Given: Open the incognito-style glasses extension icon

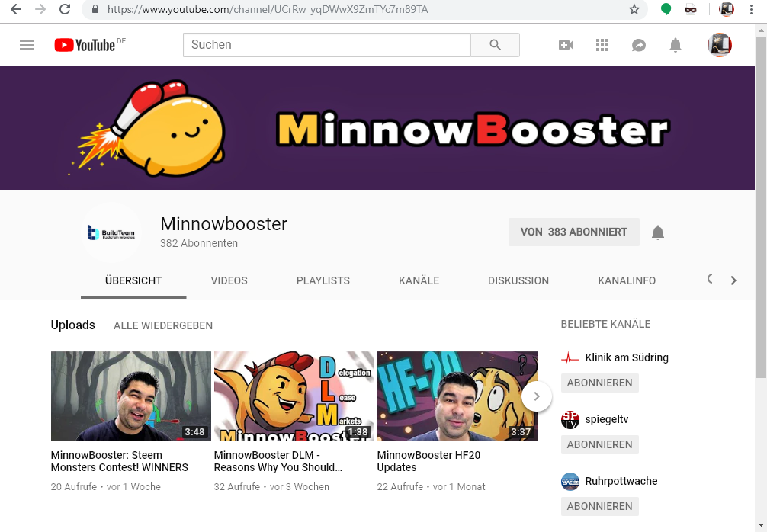Looking at the screenshot, I should 690,9.
